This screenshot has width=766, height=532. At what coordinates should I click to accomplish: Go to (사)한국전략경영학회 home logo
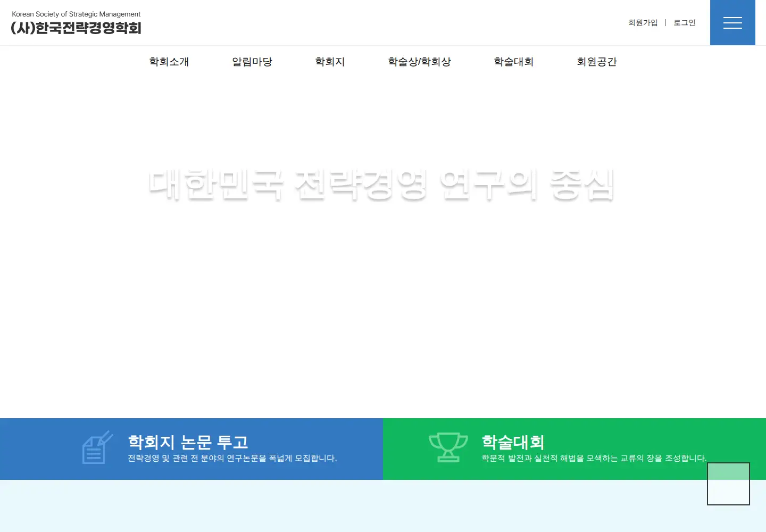pos(76,28)
